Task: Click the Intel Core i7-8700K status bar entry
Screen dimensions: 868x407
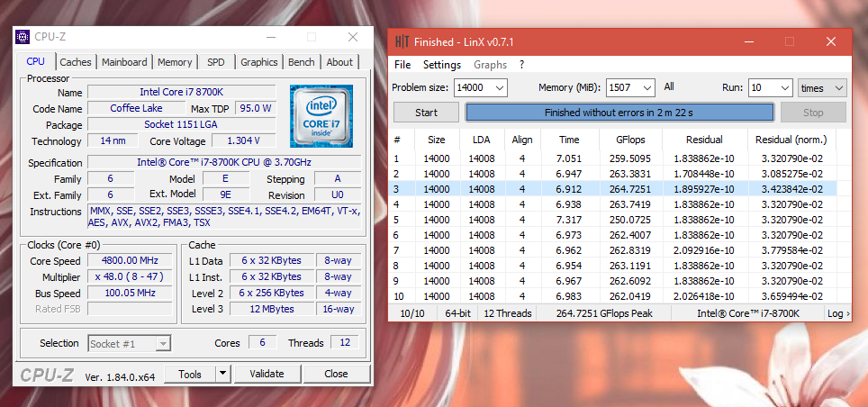Action: [748, 313]
